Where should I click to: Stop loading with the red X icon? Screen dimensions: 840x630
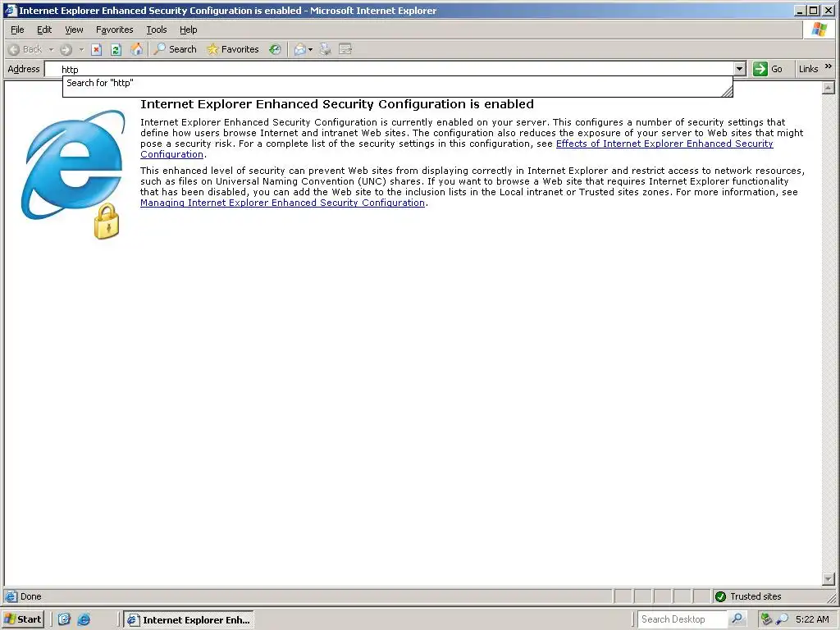click(x=97, y=49)
